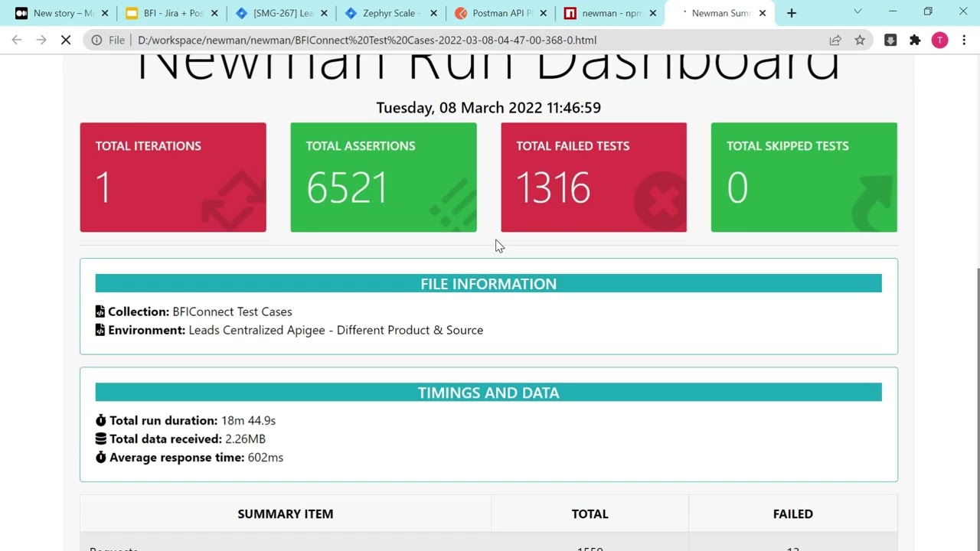Switch to the New story Medium tab
The image size is (980, 551).
click(54, 13)
